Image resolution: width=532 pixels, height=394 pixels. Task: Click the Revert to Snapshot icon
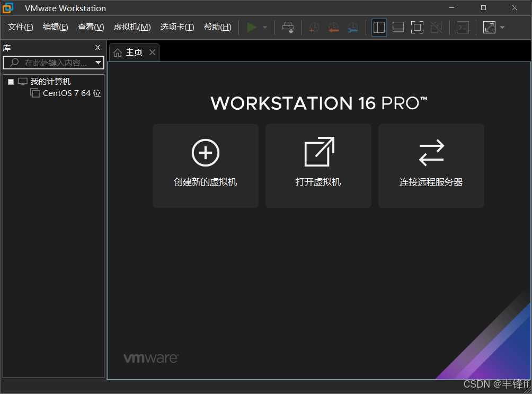tap(333, 28)
